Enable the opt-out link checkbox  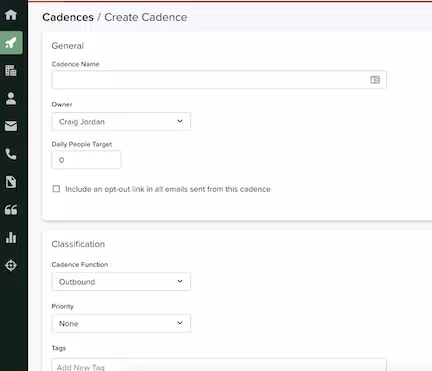click(x=56, y=189)
